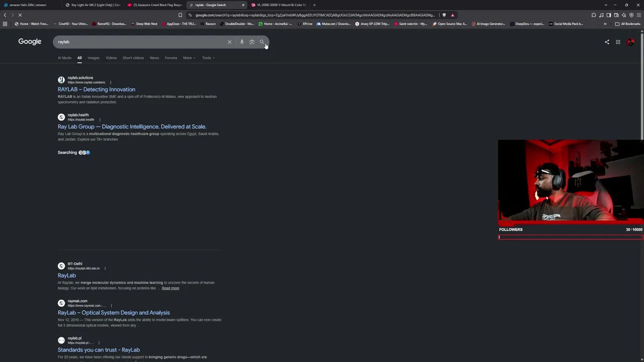Close the raylab Google Search tab
The width and height of the screenshot is (644, 362).
point(243,5)
